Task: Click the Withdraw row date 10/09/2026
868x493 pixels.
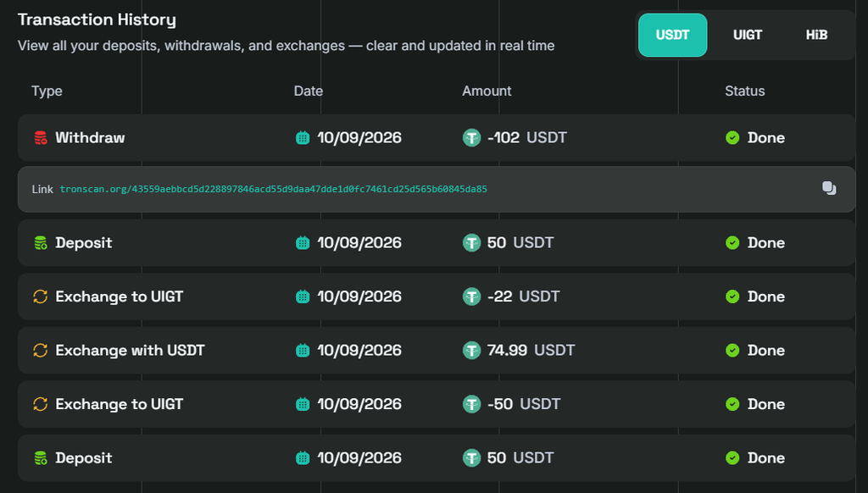Action: point(359,138)
